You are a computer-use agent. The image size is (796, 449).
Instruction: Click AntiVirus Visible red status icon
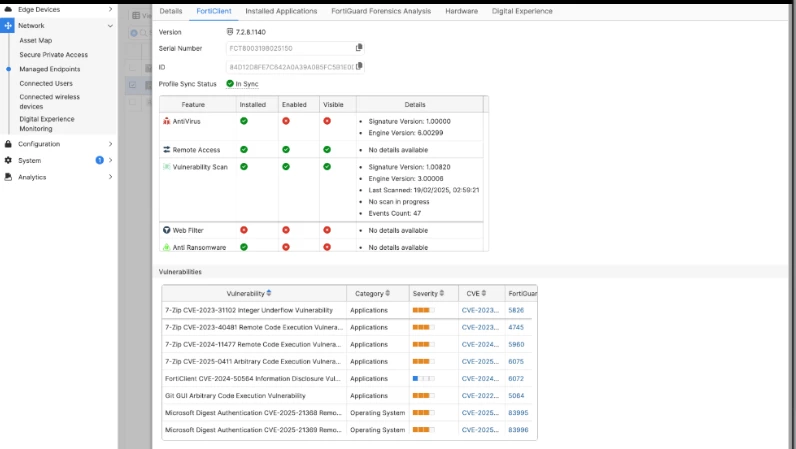(327, 121)
